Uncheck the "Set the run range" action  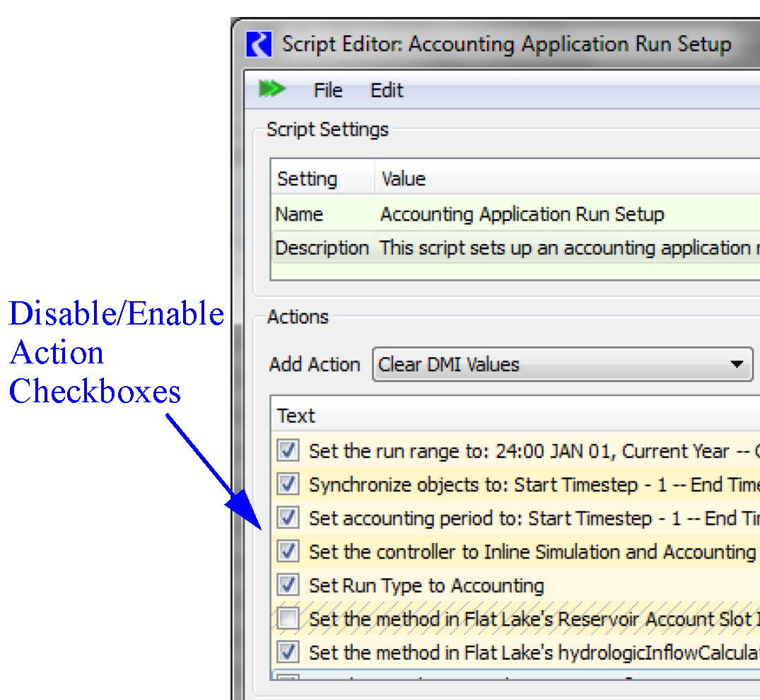point(288,451)
